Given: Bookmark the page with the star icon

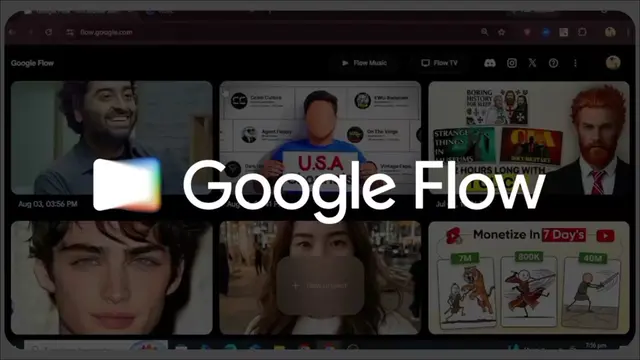Looking at the screenshot, I should [x=502, y=32].
